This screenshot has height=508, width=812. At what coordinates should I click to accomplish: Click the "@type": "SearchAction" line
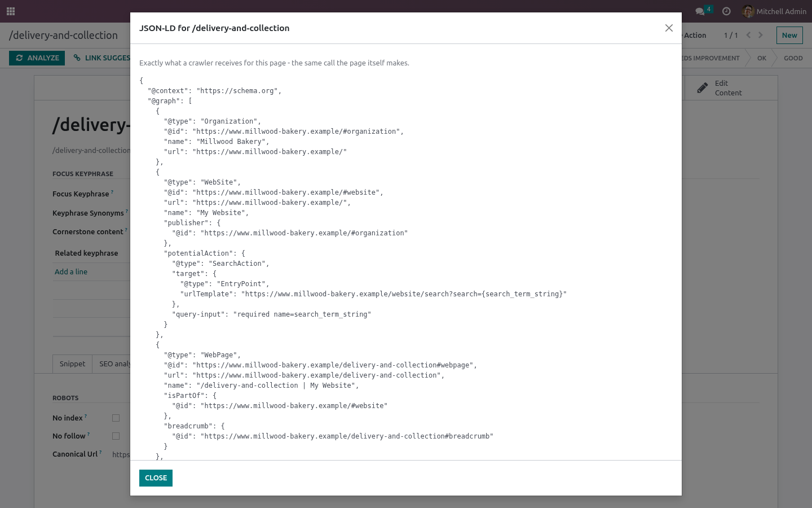point(220,264)
